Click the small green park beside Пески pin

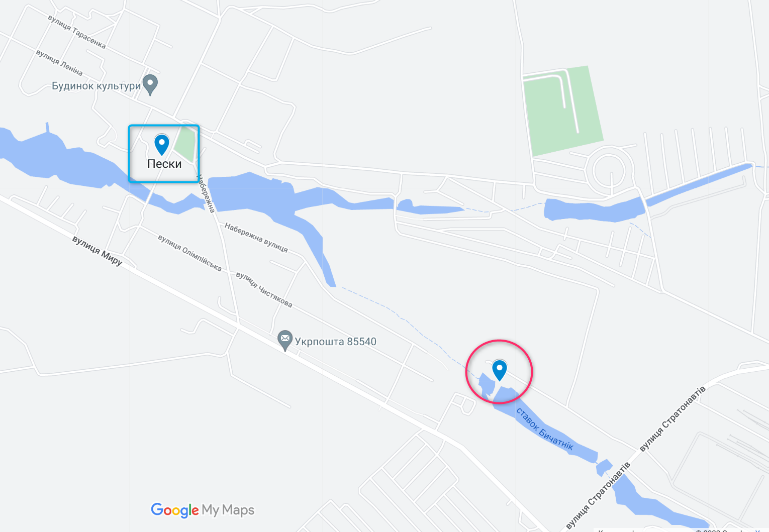pos(184,145)
